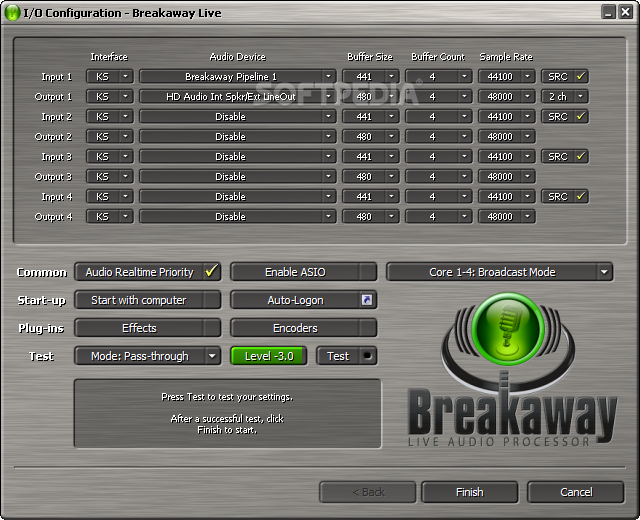Disable Audio Realtime Priority
640x520 pixels.
point(148,272)
